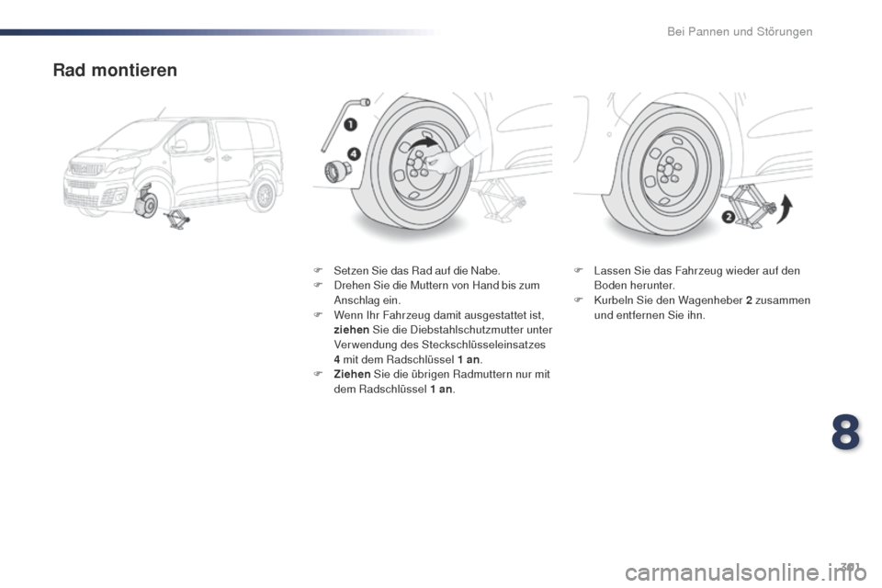
Task: Click the text 'und entfernen Sie ihn.'
Action: (x=650, y=315)
